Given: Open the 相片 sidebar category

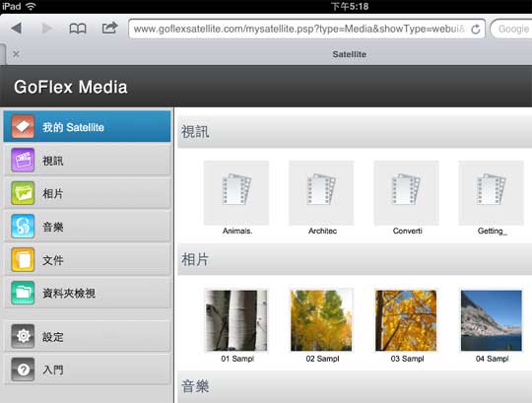Looking at the screenshot, I should click(87, 193).
